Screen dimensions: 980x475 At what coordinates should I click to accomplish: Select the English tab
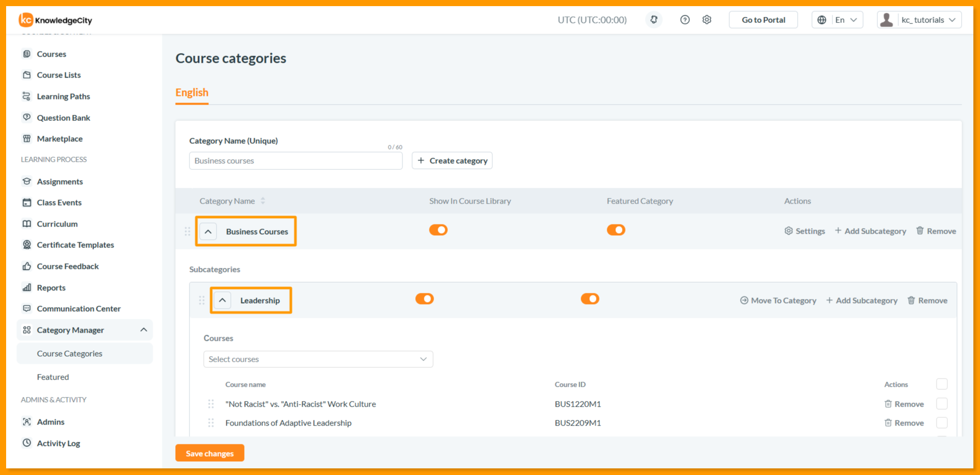[x=192, y=93]
